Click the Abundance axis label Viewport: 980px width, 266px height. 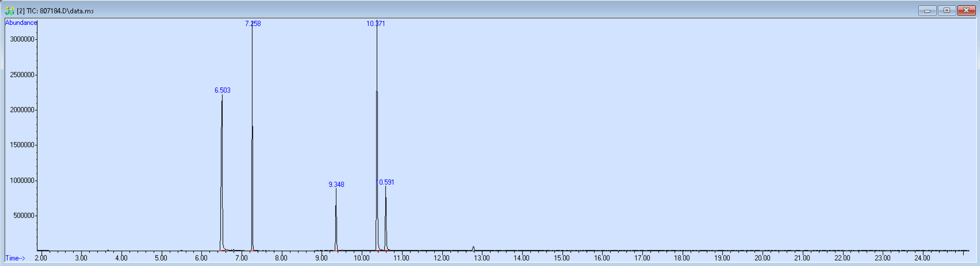coord(21,23)
